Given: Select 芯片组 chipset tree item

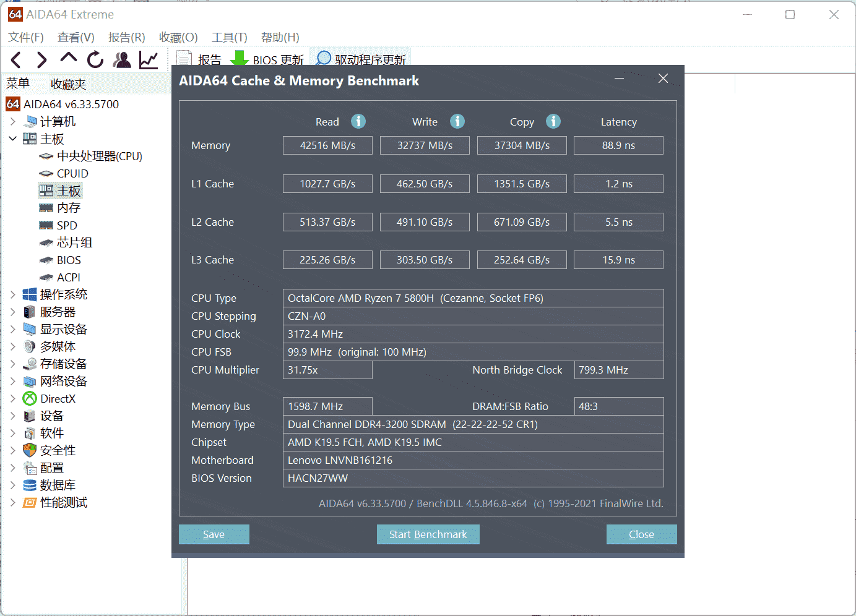Looking at the screenshot, I should (66, 242).
